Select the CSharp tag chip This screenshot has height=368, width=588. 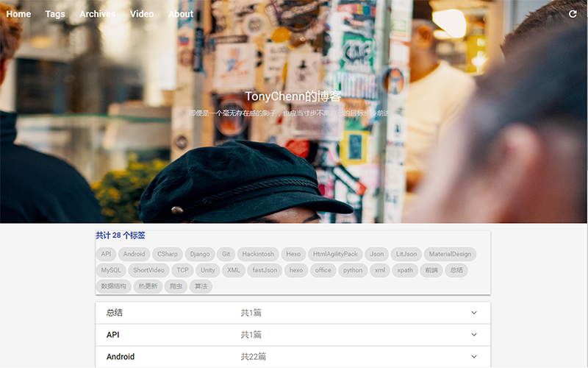click(168, 254)
